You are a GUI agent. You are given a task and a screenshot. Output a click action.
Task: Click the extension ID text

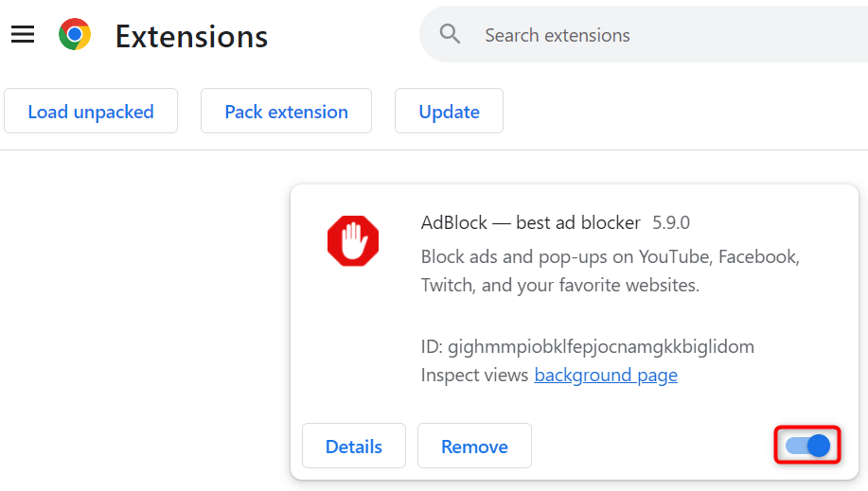(x=587, y=346)
